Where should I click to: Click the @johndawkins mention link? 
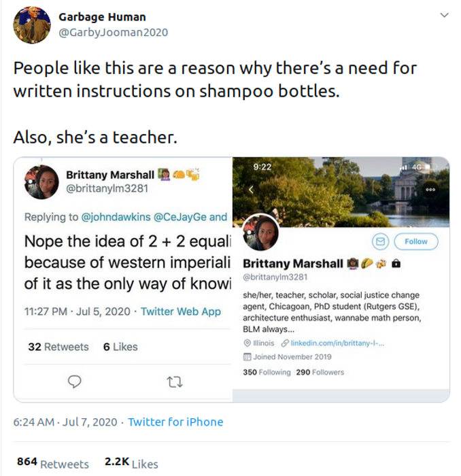111,217
